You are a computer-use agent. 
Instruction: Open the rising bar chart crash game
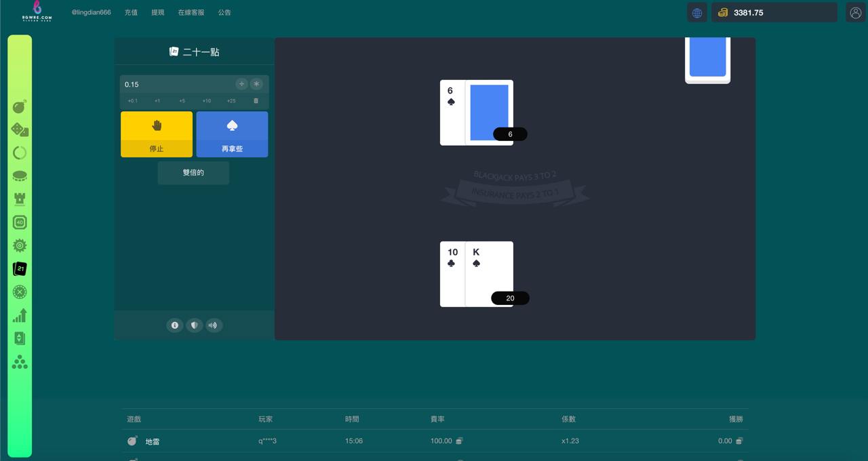coord(20,315)
